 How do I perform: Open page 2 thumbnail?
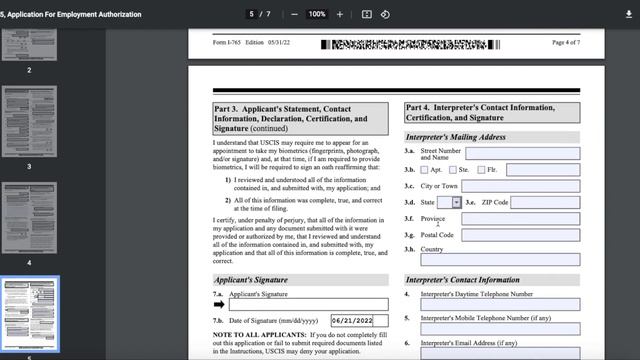[29, 45]
